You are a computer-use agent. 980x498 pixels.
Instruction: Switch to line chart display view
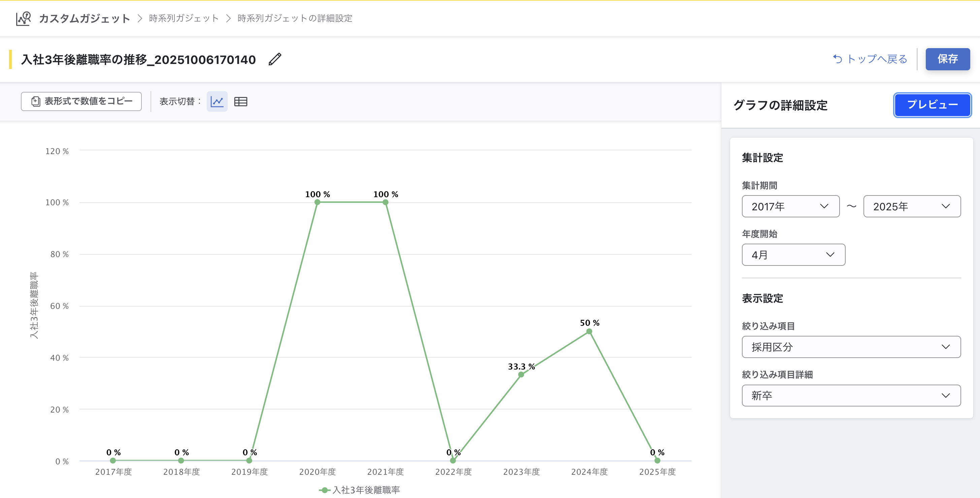(217, 102)
